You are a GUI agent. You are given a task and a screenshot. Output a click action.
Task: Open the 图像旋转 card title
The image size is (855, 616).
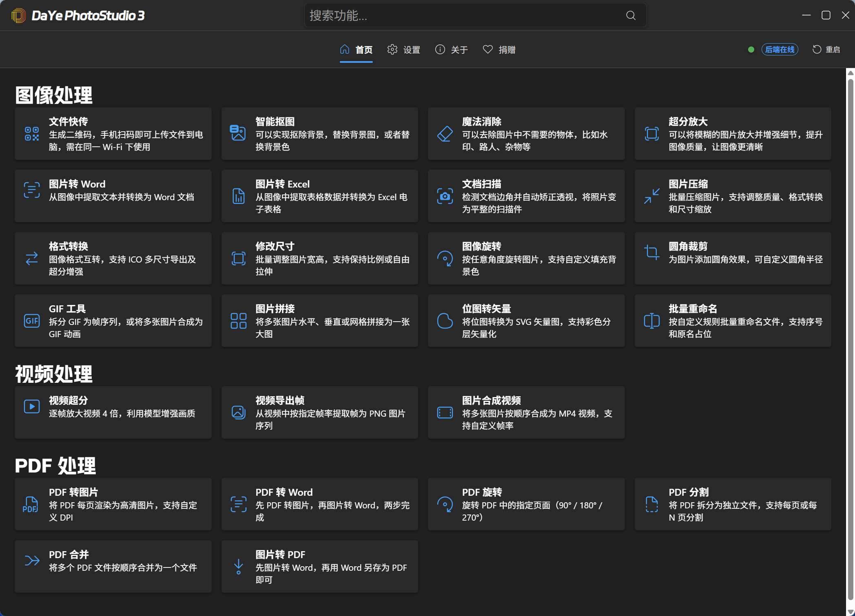coord(482,246)
